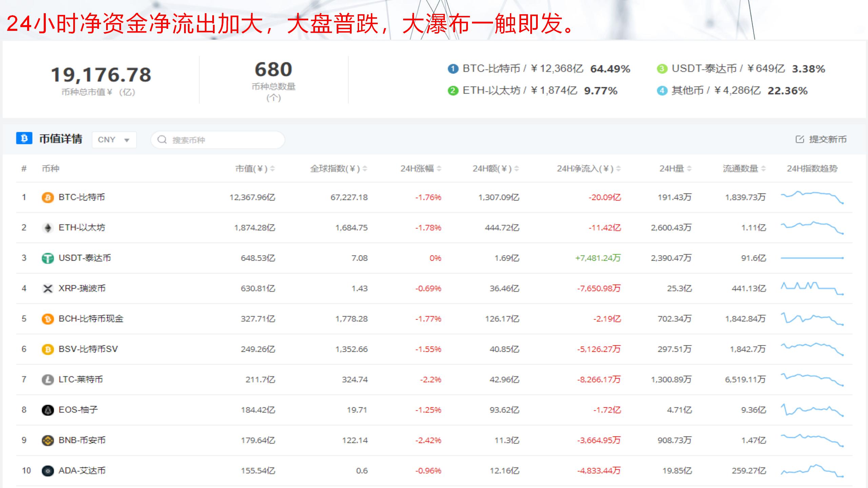Open the BNB-币安币 coin link
The image size is (868, 488).
tap(82, 440)
